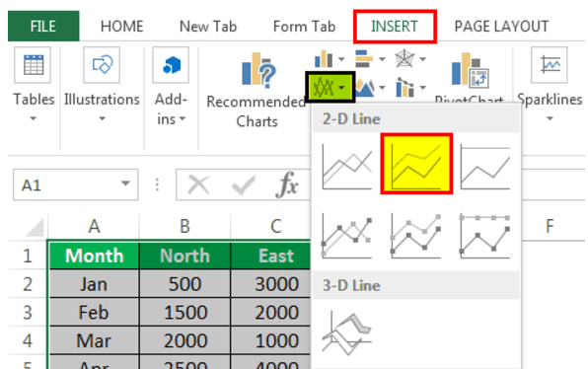Select row 2 header
This screenshot has height=369, width=588.
28,284
